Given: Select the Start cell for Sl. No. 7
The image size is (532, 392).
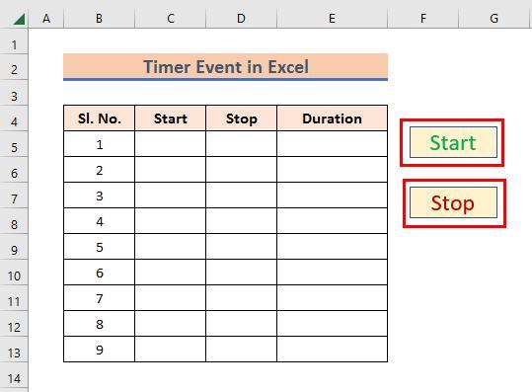Looking at the screenshot, I should pyautogui.click(x=171, y=298).
